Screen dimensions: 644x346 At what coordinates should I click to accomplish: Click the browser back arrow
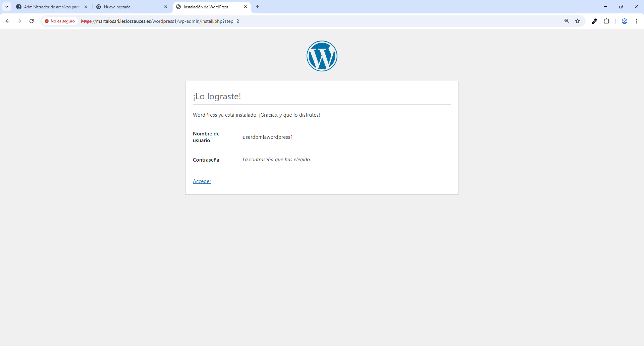point(7,21)
